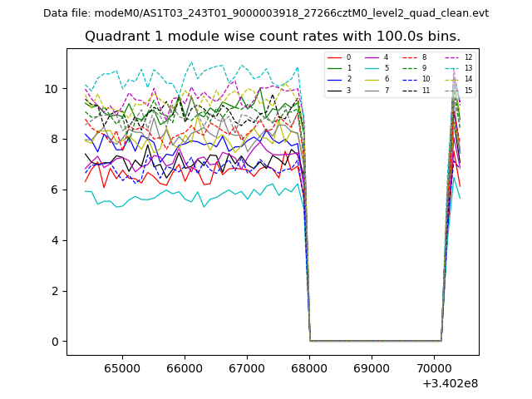Select legend label 10
Screen dimensions: 532x399
[x=426, y=79]
